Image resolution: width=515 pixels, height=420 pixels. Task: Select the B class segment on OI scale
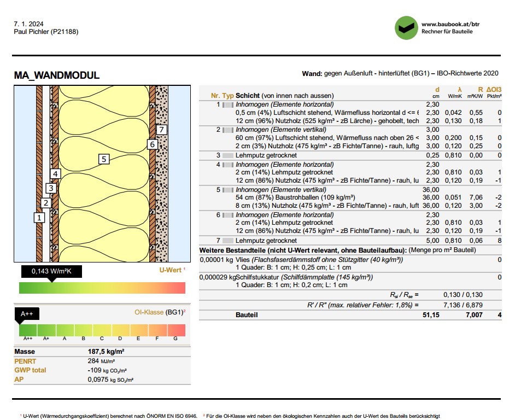83,330
